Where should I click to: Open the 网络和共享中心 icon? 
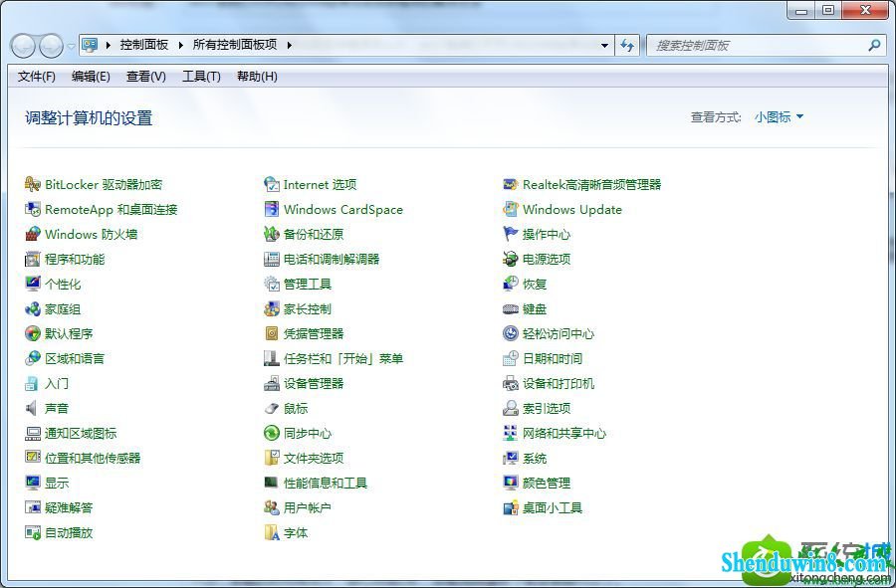(x=511, y=434)
